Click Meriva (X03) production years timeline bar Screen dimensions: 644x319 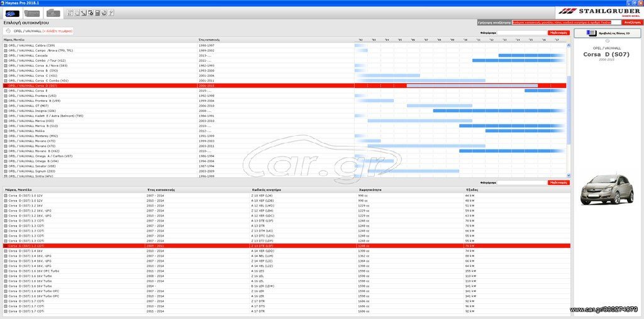click(419, 121)
